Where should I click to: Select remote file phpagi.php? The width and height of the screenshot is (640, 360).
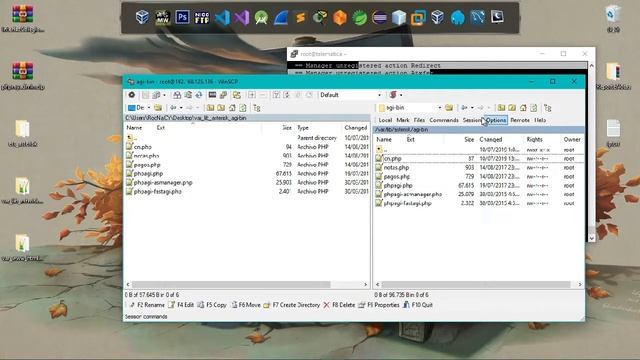pos(398,185)
